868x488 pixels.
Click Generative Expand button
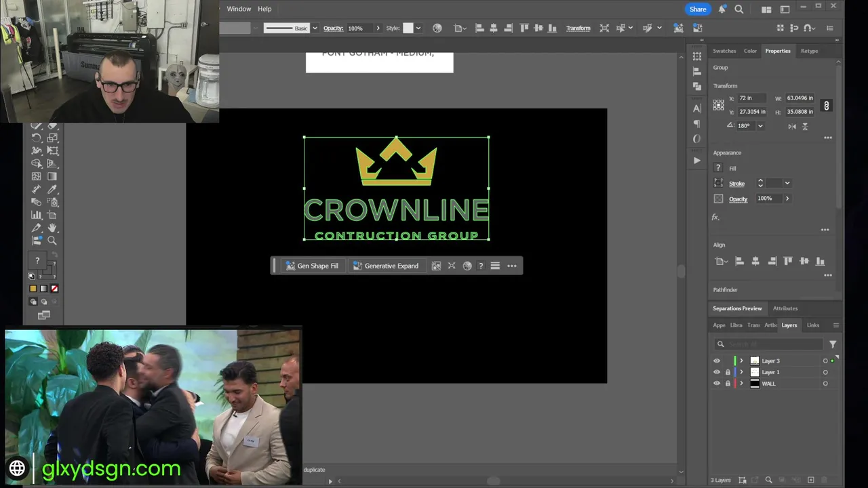(386, 266)
